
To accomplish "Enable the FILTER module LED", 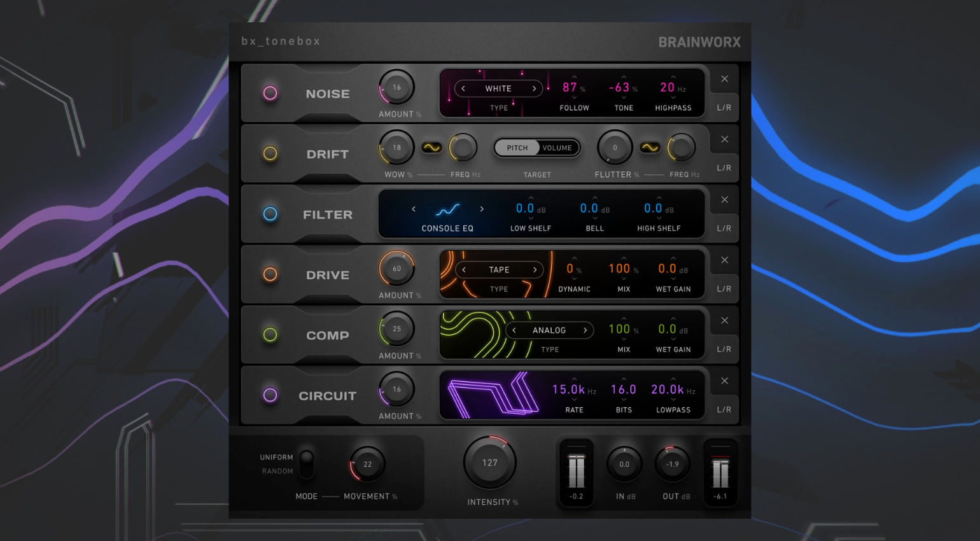I will tap(270, 214).
